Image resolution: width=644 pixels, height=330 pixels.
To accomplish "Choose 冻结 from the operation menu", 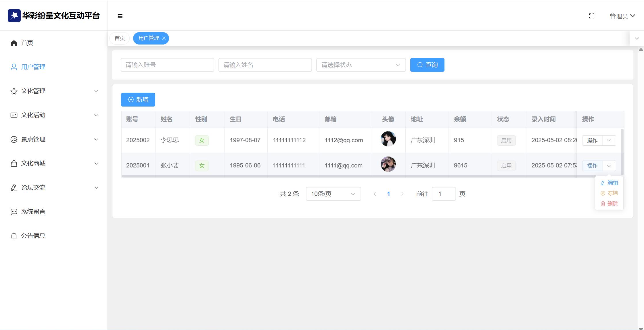I will point(609,193).
